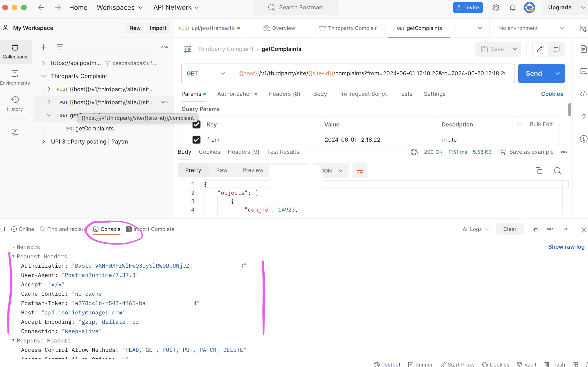
Task: Search within the response body
Action: click(x=557, y=171)
